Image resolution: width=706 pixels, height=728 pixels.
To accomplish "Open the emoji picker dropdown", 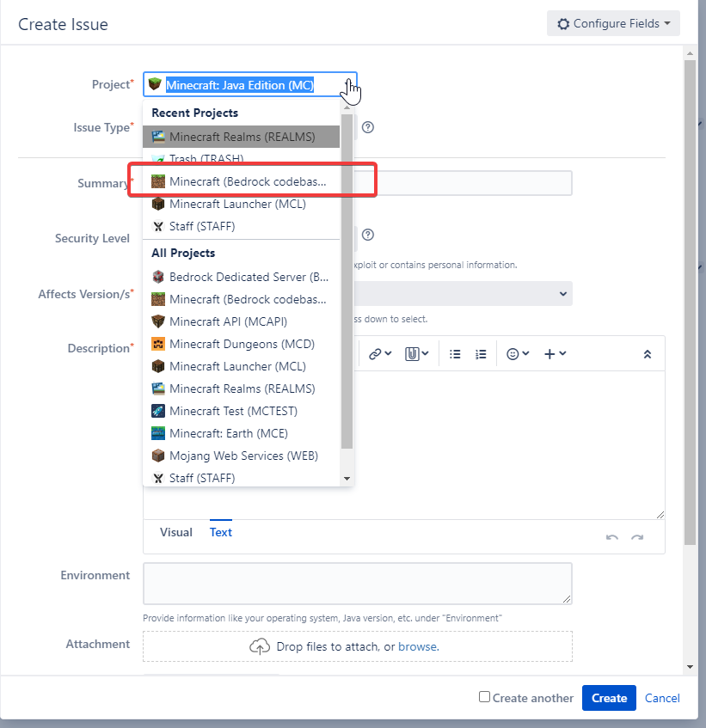I will (x=518, y=354).
